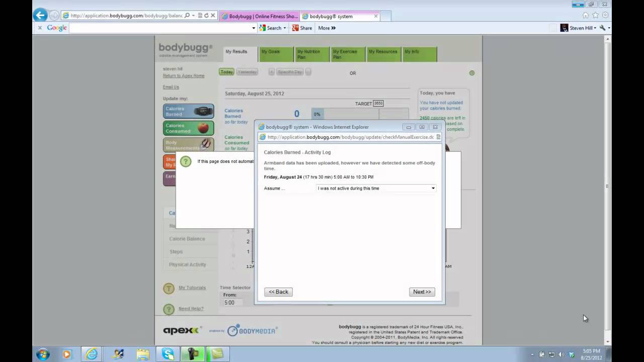Close the Google toolbar with X
Viewport: 644px width, 362px height.
click(40, 28)
